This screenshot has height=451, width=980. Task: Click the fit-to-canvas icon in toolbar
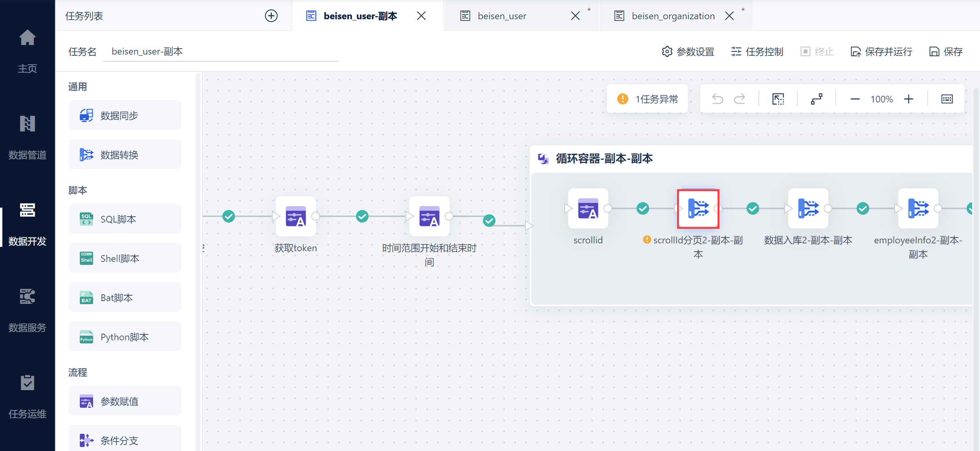(x=778, y=99)
